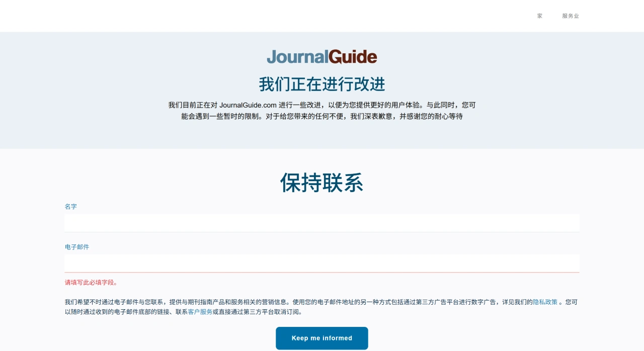
Task: Click the 名字 field label
Action: coord(70,206)
